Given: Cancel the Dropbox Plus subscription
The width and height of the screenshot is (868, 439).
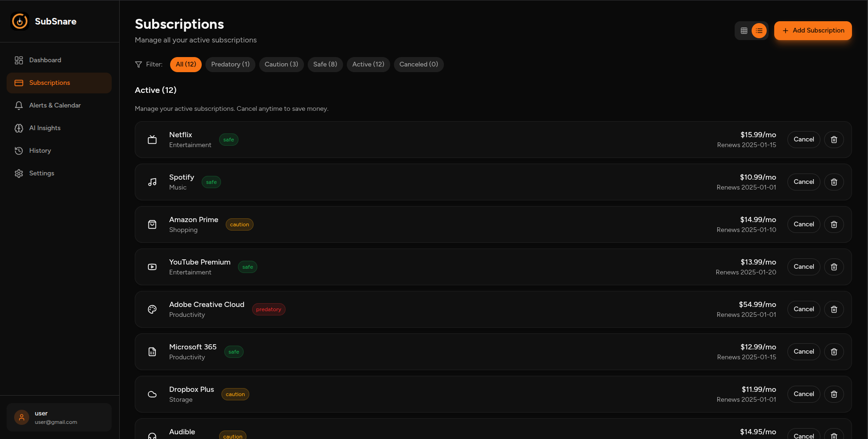Looking at the screenshot, I should (804, 394).
